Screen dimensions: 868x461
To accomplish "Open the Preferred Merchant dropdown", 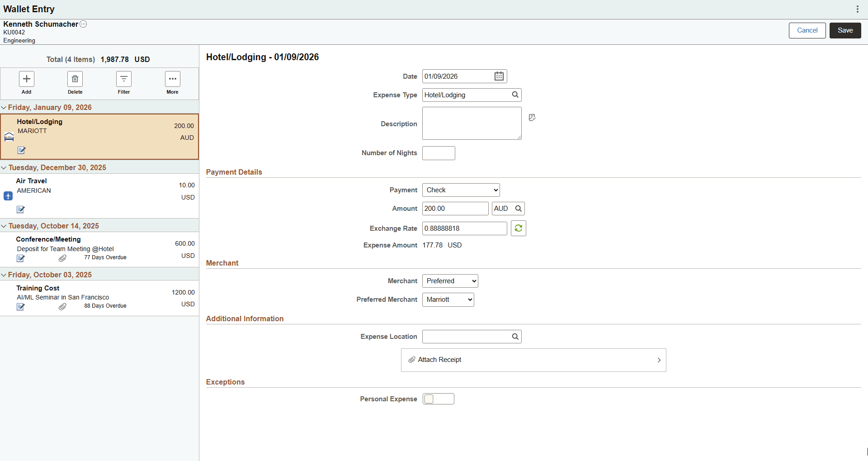I will [448, 299].
